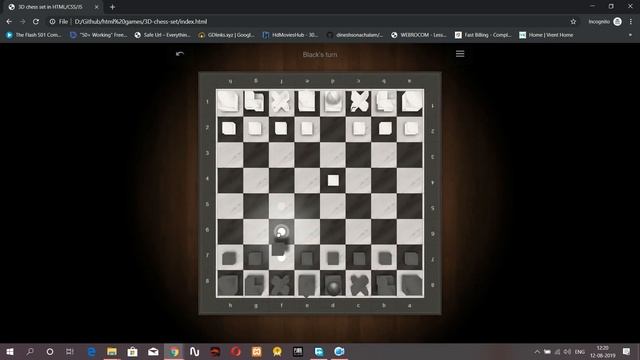Open the GDlinks.xyz bookmark
This screenshot has width=640, height=360.
227,35
